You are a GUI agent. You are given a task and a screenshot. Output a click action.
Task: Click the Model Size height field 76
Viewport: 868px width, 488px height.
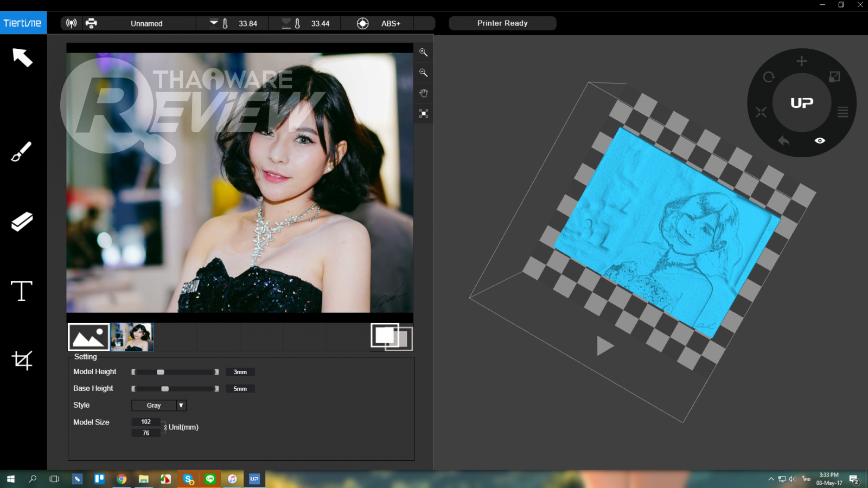146,433
